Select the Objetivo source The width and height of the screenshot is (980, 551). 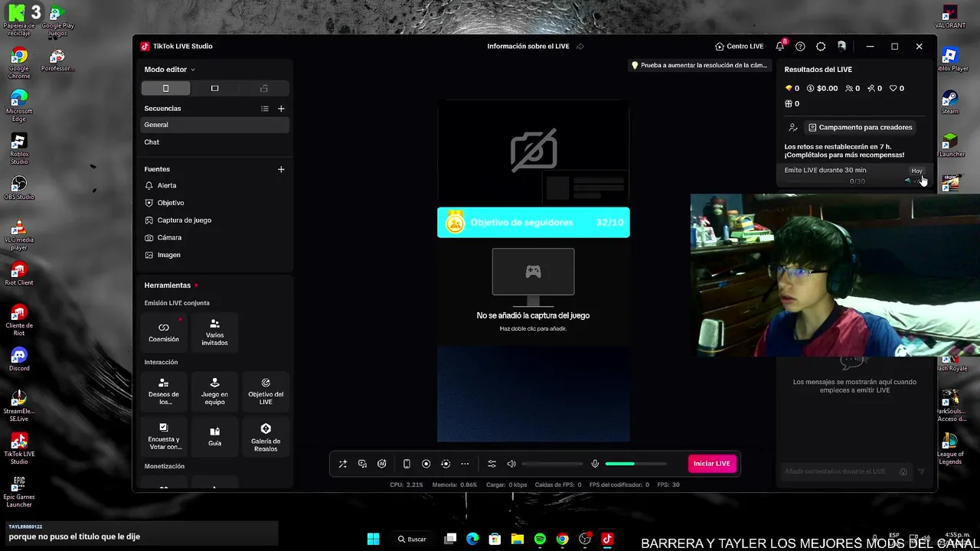point(215,203)
